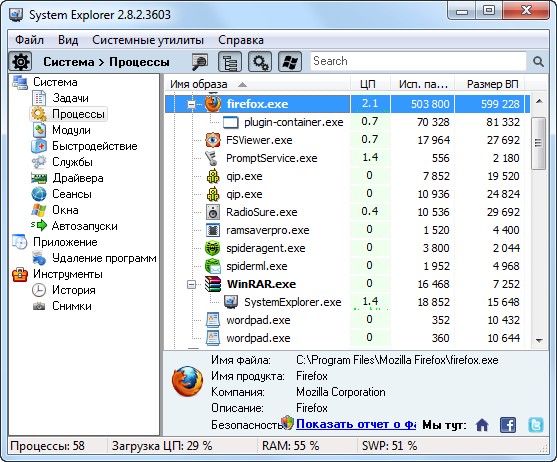
Task: Click the История clock icon
Action: tap(39, 290)
